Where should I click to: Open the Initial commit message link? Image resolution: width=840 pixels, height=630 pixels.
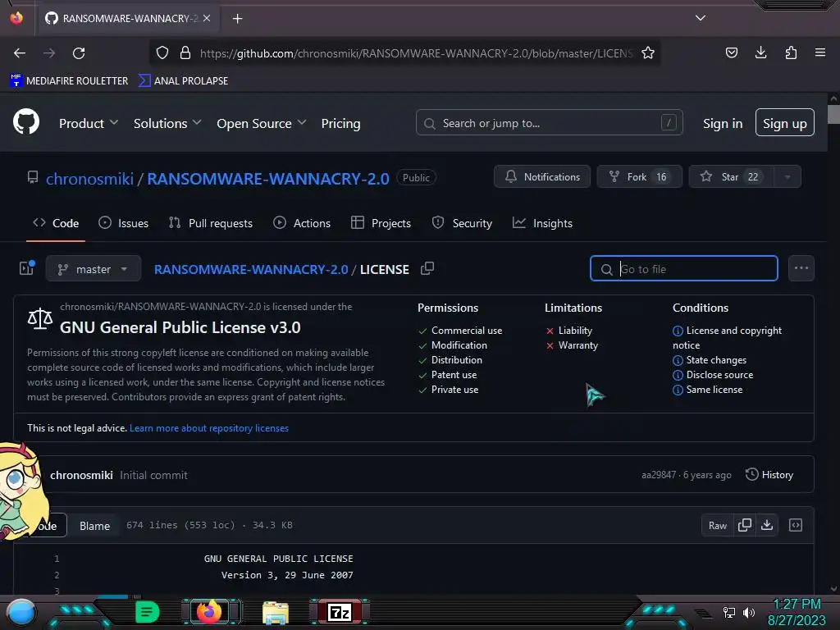(x=153, y=475)
